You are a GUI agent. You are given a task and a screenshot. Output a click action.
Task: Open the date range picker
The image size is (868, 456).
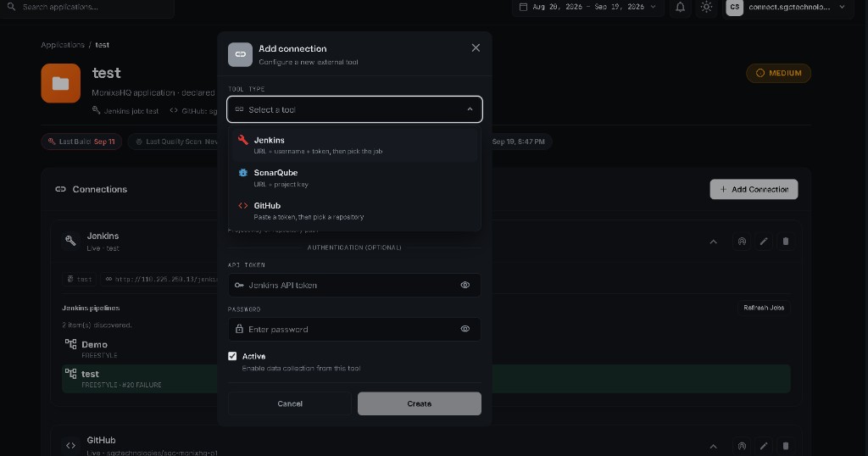click(588, 7)
